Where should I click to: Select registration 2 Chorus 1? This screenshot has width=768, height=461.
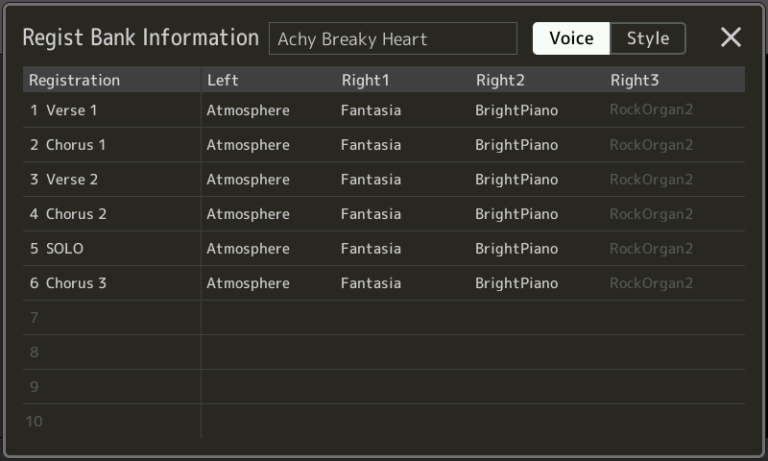(x=68, y=145)
